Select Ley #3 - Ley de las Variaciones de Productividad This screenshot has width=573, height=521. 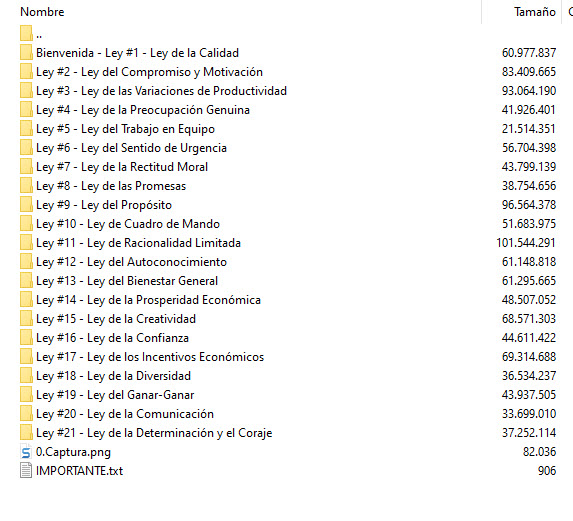(x=161, y=91)
